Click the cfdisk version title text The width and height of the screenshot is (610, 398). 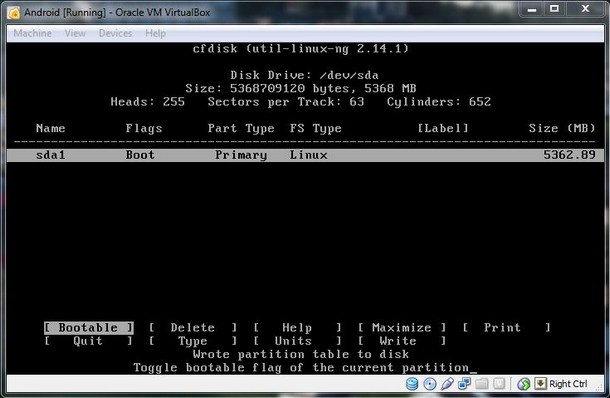point(301,49)
